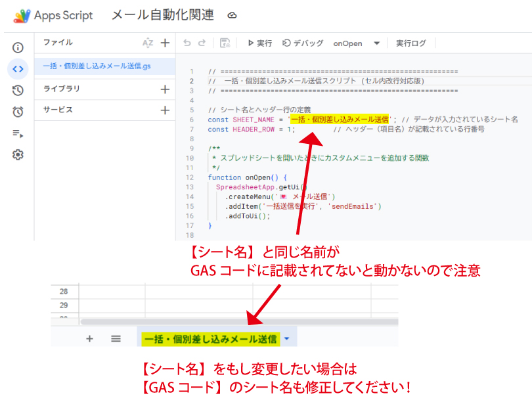Screen dimensions: 532x406
Task: Open the Overview info icon in sidebar
Action: point(18,47)
